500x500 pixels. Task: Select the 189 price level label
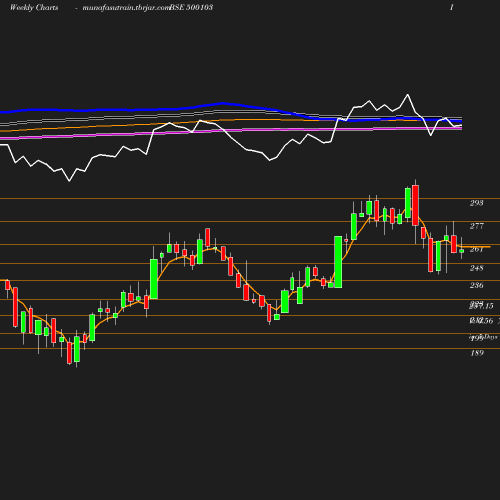477,353
